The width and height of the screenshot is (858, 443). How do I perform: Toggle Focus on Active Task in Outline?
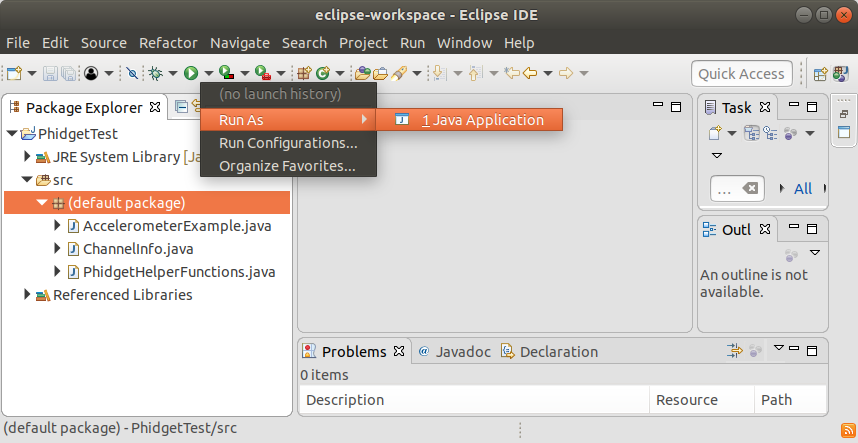click(x=791, y=255)
